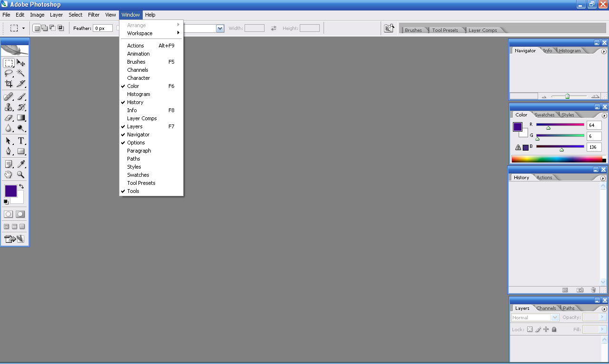
Task: Select the Rectangle shape tool
Action: pyautogui.click(x=21, y=151)
